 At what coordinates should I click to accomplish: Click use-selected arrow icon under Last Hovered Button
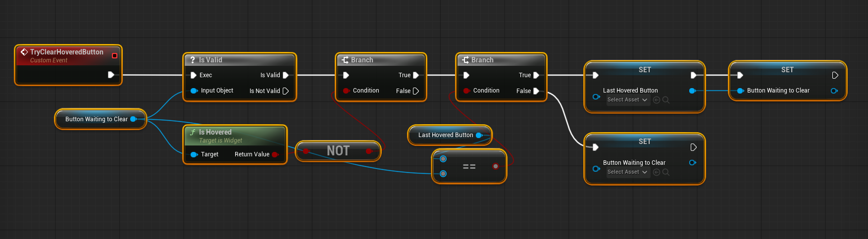(x=657, y=100)
